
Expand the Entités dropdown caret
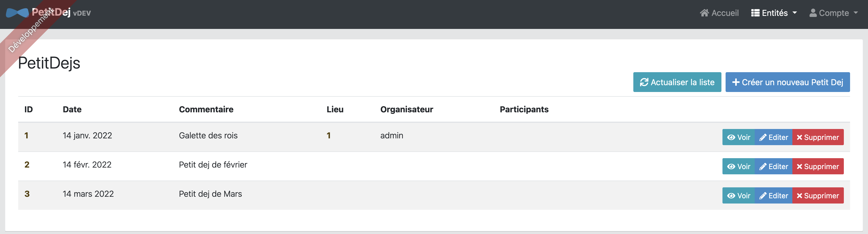pos(794,13)
